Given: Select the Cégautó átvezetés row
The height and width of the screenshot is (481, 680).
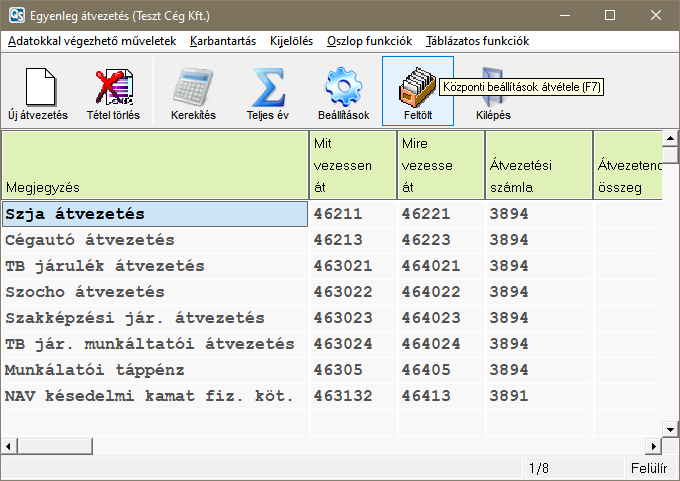Looking at the screenshot, I should point(155,240).
